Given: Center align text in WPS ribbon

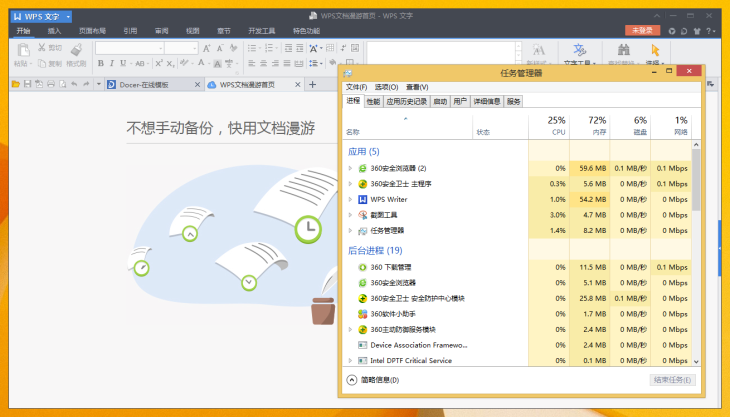Looking at the screenshot, I should (x=264, y=63).
